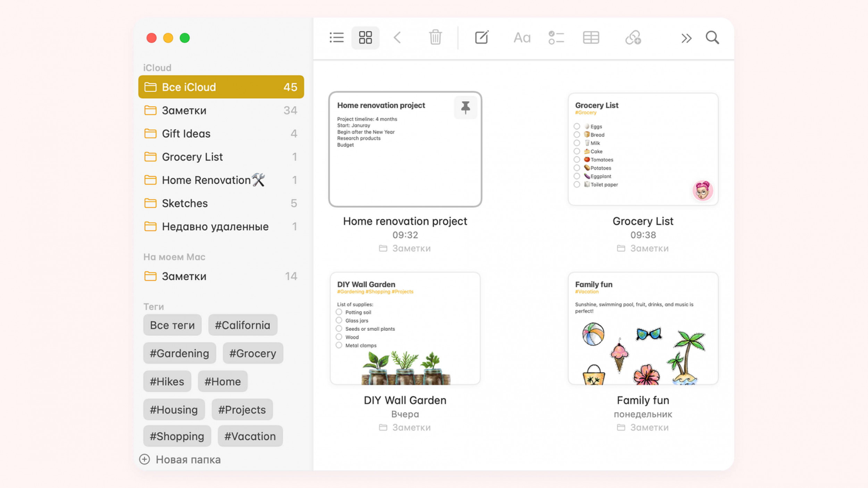Expand the toolbar overflow chevrons

[x=686, y=38]
